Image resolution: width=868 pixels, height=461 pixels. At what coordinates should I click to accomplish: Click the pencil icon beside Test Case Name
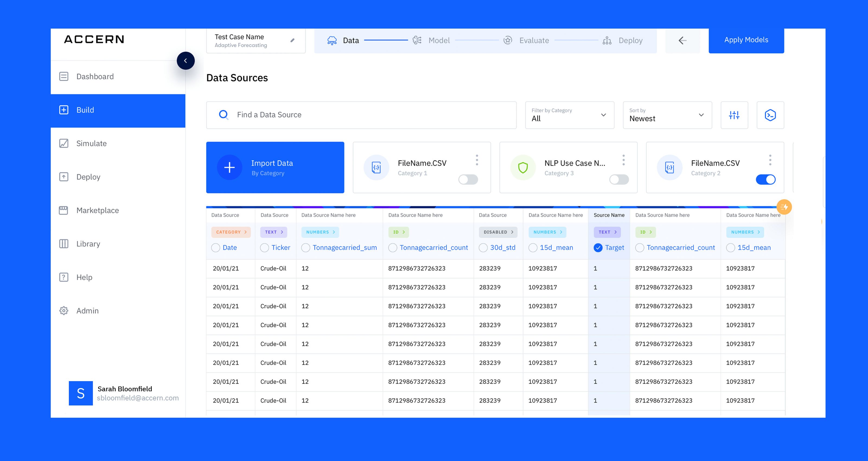292,40
